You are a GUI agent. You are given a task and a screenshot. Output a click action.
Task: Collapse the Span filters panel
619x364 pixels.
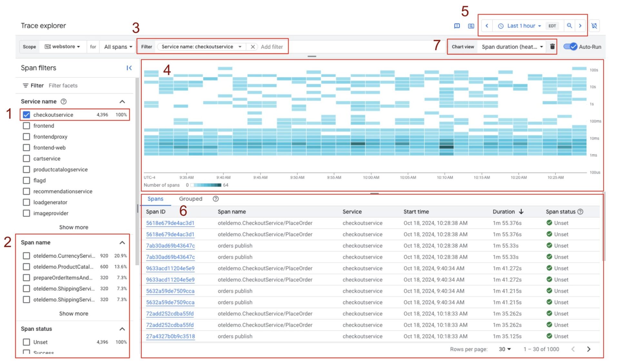tap(129, 68)
